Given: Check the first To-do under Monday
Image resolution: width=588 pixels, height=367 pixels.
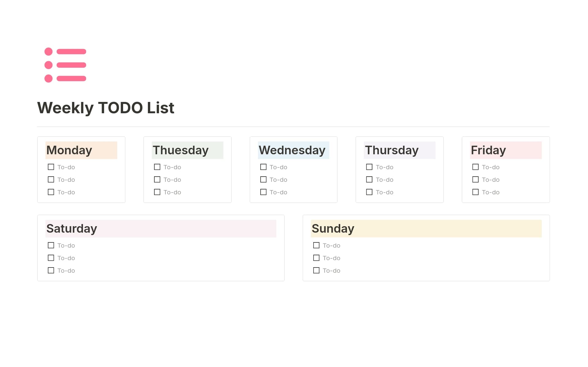Looking at the screenshot, I should point(51,167).
